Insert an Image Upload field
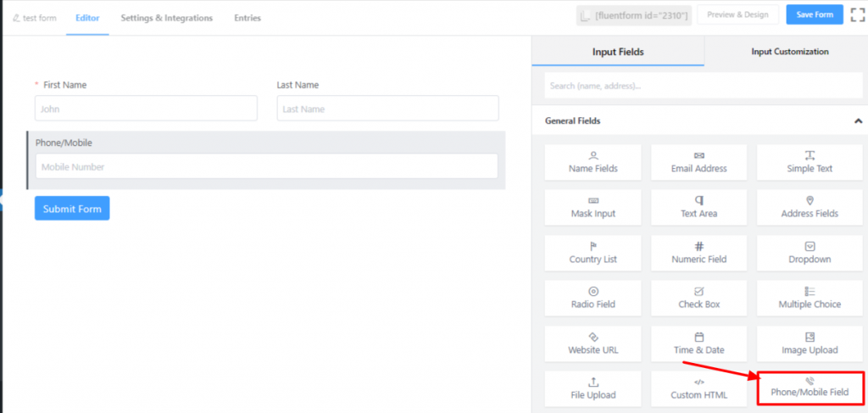Viewport: 868px width, 413px height. 810,343
